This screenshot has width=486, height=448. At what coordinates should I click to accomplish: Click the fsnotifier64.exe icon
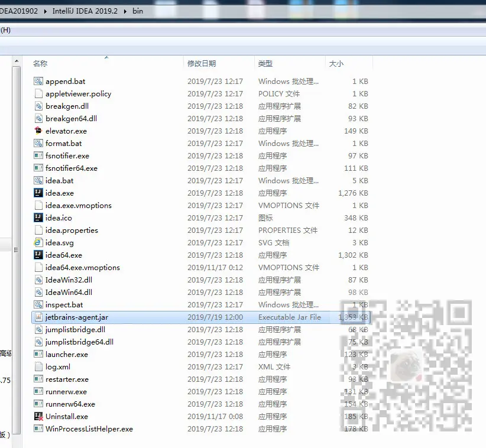pyautogui.click(x=38, y=168)
